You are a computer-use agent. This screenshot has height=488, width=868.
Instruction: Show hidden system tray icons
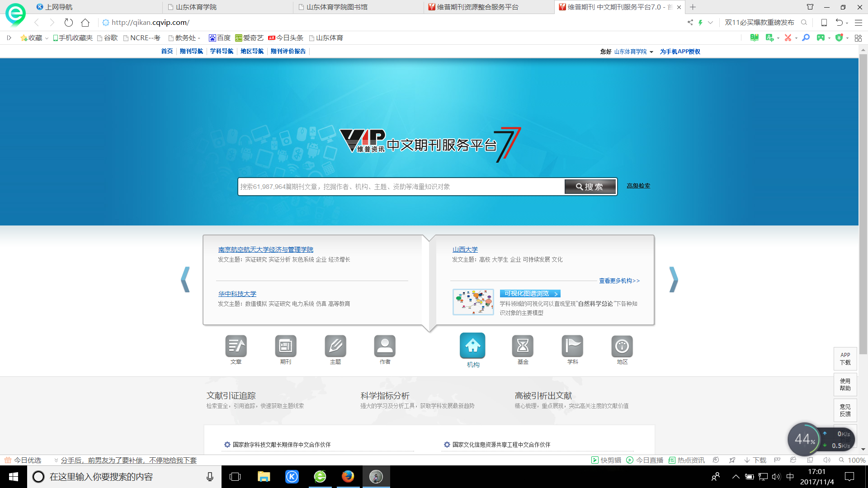736,477
